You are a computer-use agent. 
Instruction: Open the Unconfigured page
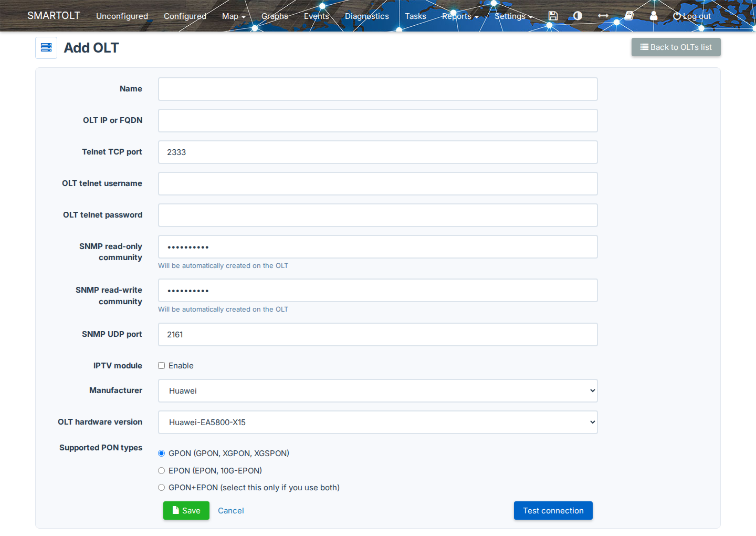point(122,16)
